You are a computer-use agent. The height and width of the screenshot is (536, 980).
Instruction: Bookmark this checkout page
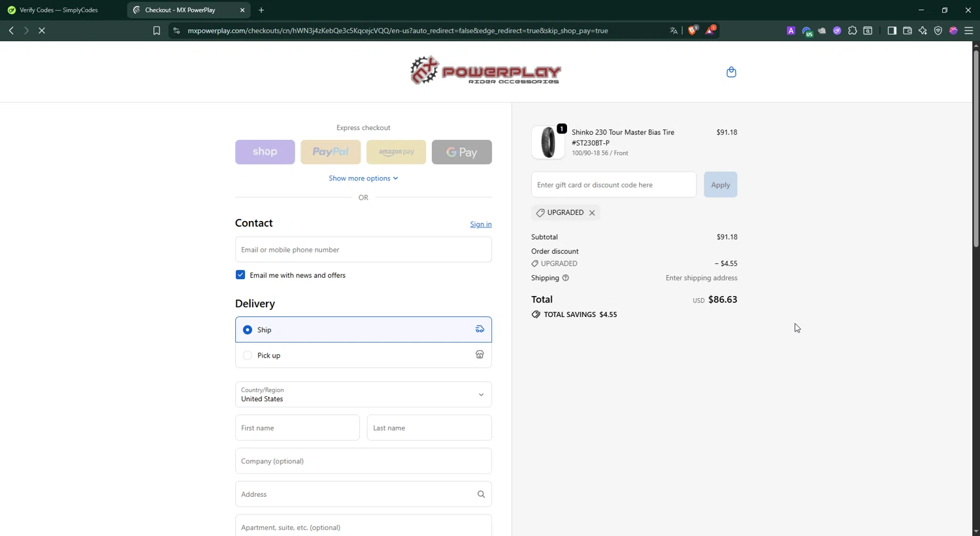coord(157,31)
